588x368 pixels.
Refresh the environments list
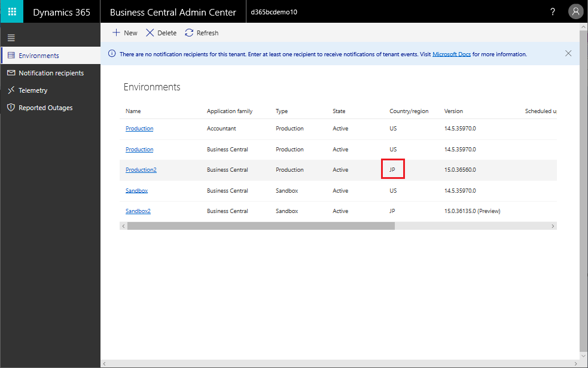(202, 33)
